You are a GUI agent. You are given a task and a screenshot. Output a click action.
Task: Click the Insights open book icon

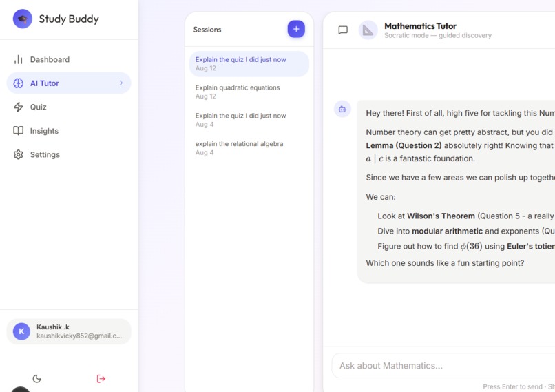pos(19,131)
